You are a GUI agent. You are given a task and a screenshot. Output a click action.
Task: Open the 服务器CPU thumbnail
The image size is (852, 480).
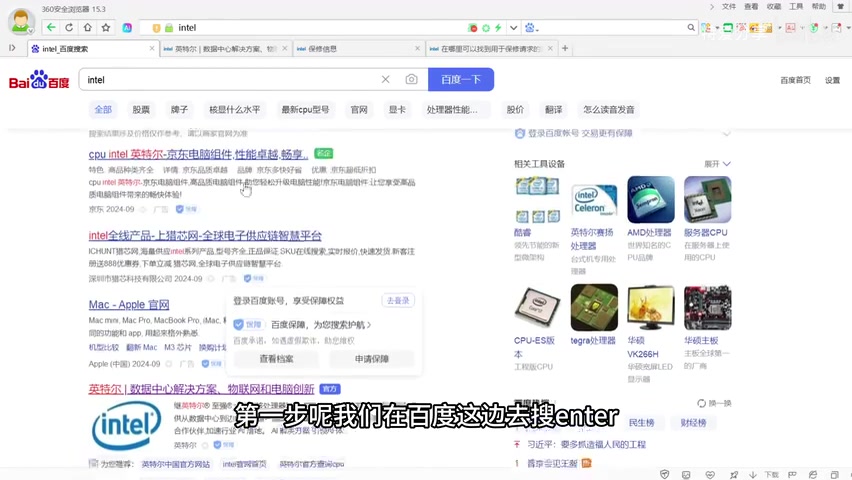click(x=707, y=200)
